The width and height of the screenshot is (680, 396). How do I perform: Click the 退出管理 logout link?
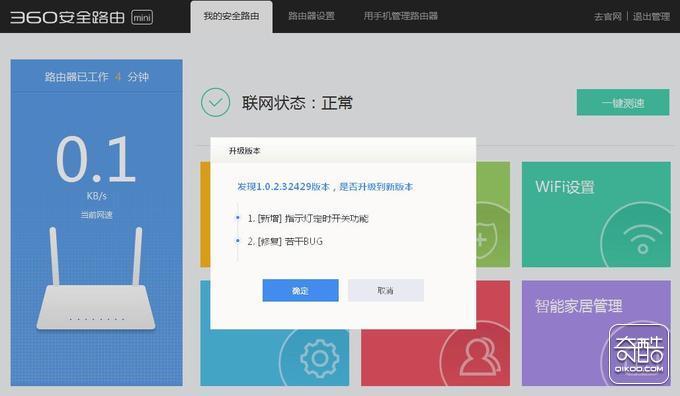pyautogui.click(x=651, y=16)
